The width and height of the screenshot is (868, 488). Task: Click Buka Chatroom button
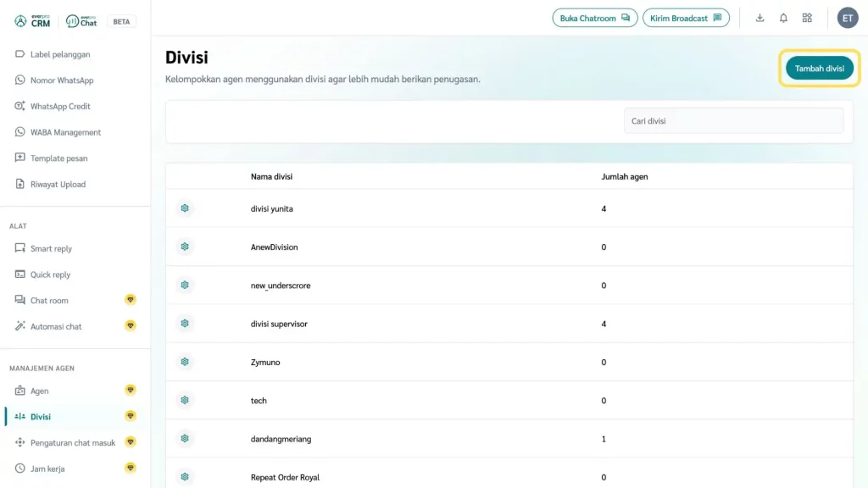tap(594, 18)
